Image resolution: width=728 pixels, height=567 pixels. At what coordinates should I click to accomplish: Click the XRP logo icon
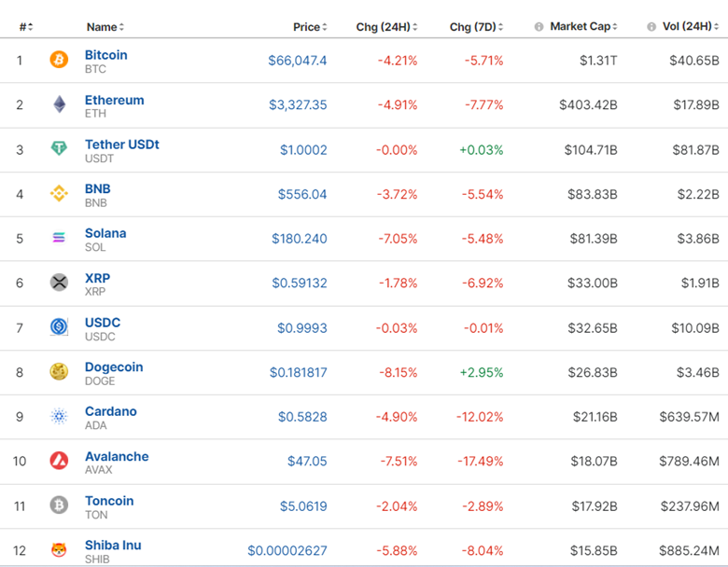[x=59, y=283]
